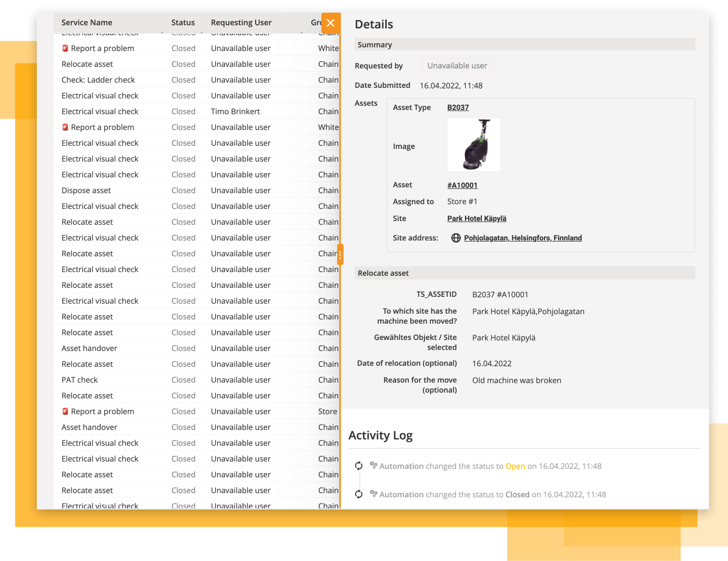Screen dimensions: 728x561
Task: Select the Dispose asset service row
Action: pos(86,191)
